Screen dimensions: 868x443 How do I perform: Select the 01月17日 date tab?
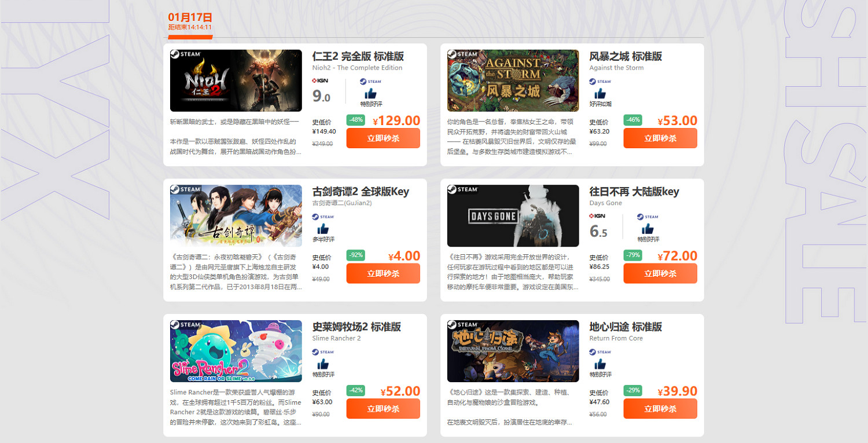[x=190, y=17]
